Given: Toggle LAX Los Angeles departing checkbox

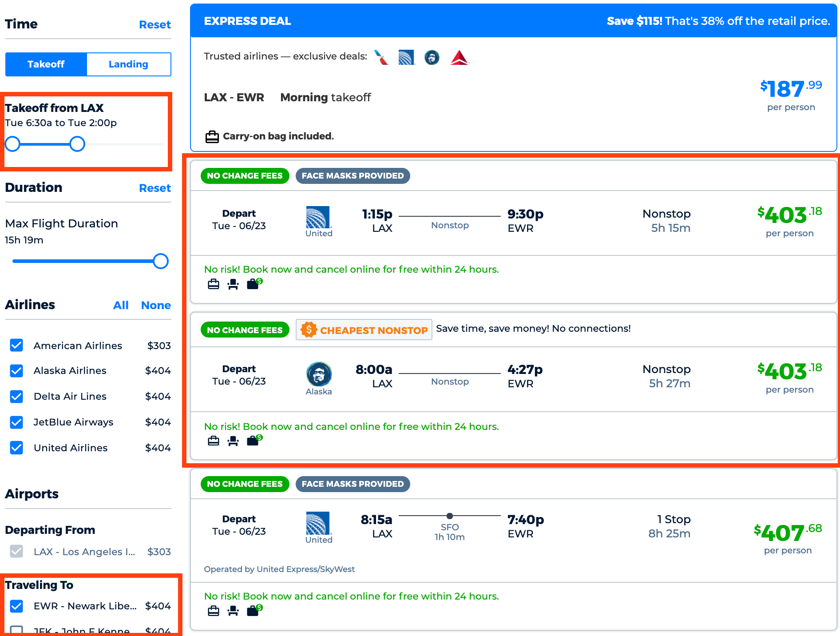Looking at the screenshot, I should click(16, 551).
